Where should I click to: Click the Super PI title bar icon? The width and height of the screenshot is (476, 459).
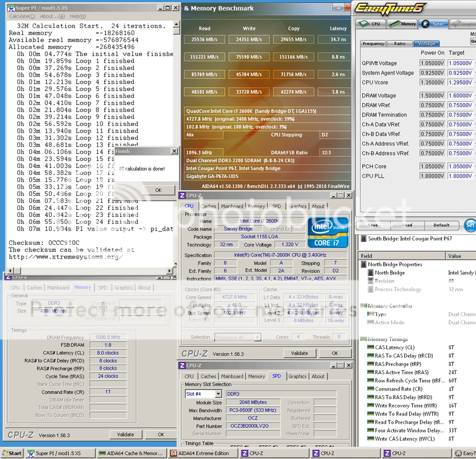pos(11,8)
